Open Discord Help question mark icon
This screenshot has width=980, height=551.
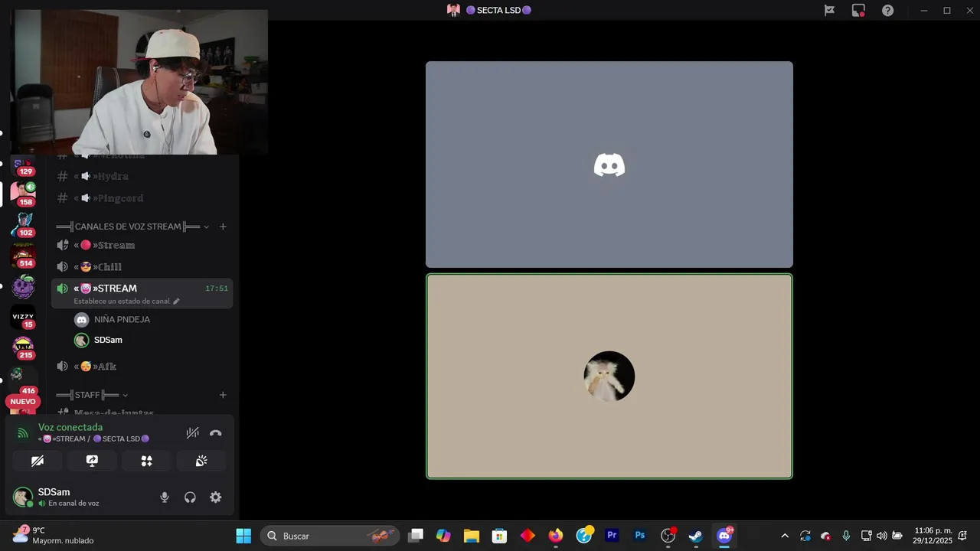887,10
